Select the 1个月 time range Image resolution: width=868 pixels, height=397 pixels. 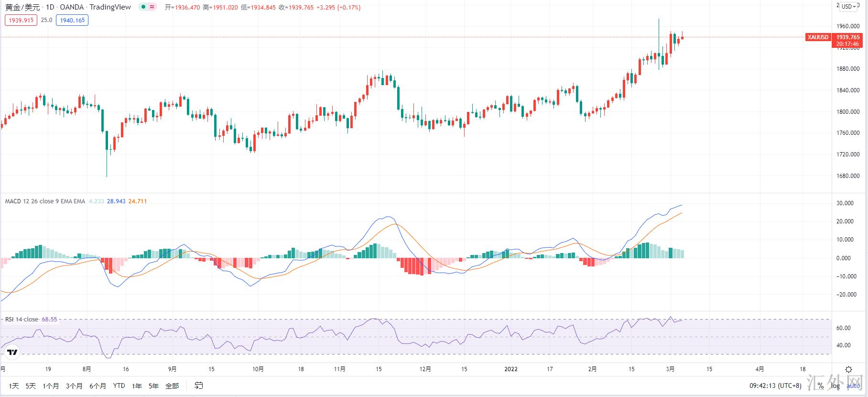point(51,386)
